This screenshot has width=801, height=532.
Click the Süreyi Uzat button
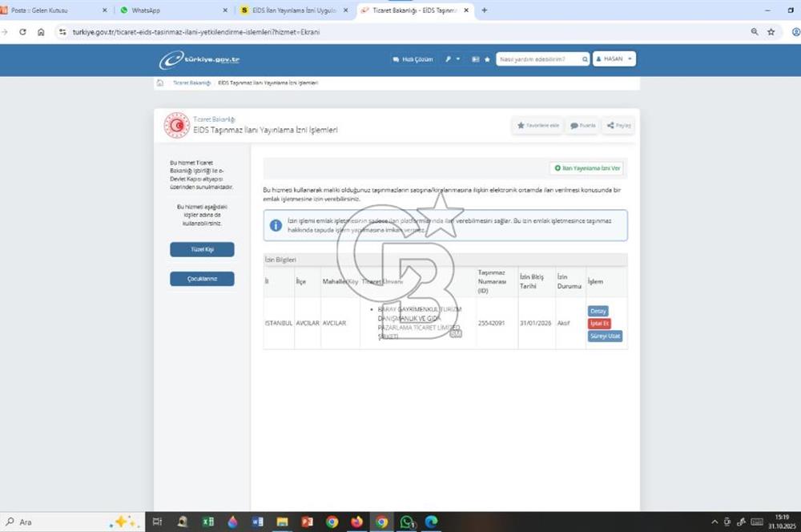click(605, 337)
